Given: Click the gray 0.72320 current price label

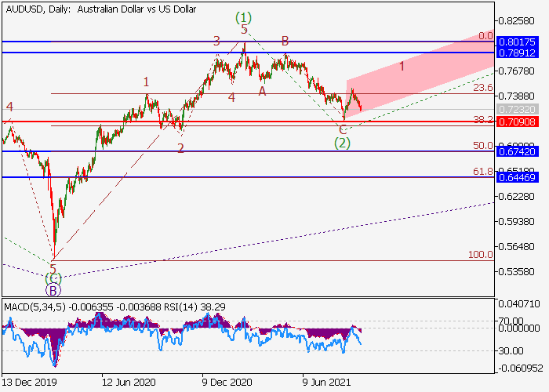Looking at the screenshot, I should click(x=517, y=109).
